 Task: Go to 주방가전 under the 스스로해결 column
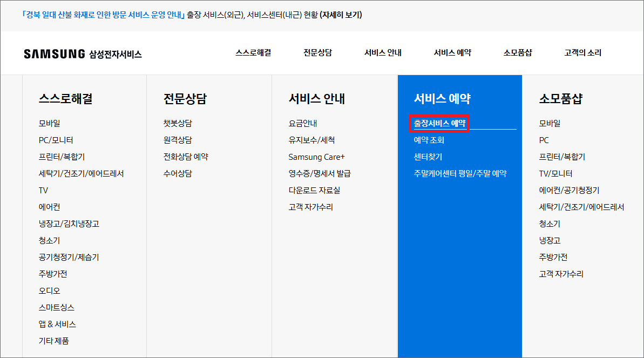click(x=53, y=274)
